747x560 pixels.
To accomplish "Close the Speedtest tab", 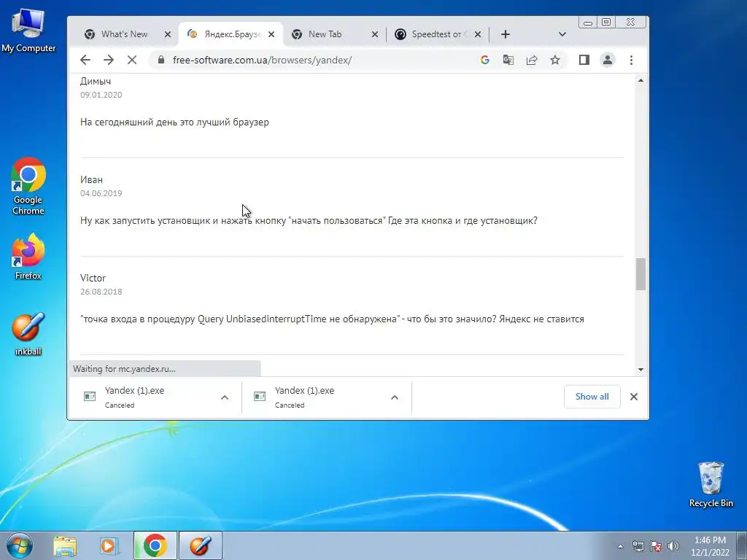I will pos(478,34).
